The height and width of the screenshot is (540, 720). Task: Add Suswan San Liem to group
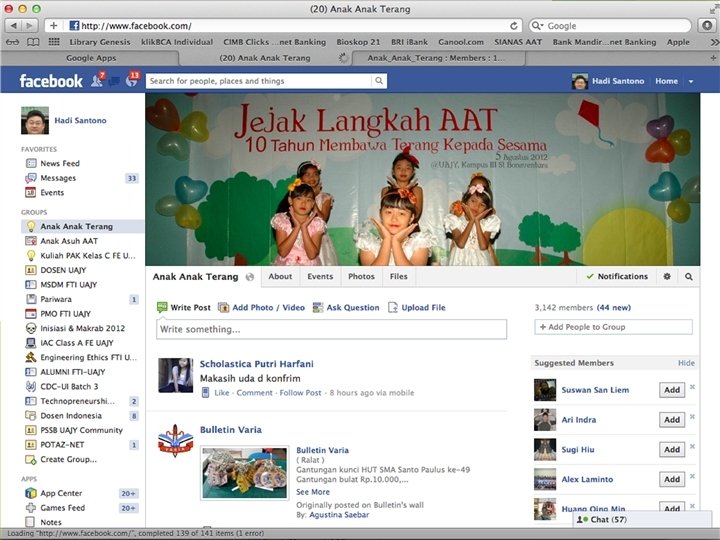coord(672,390)
